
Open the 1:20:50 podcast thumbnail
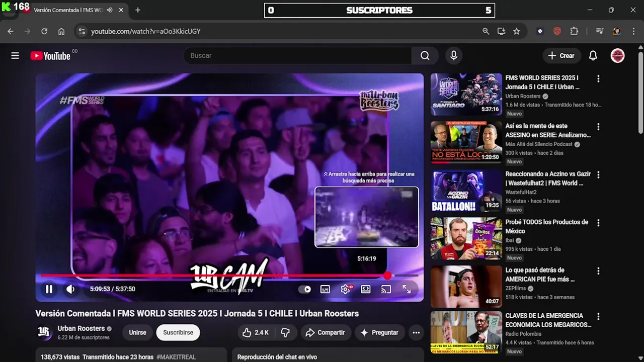(466, 142)
